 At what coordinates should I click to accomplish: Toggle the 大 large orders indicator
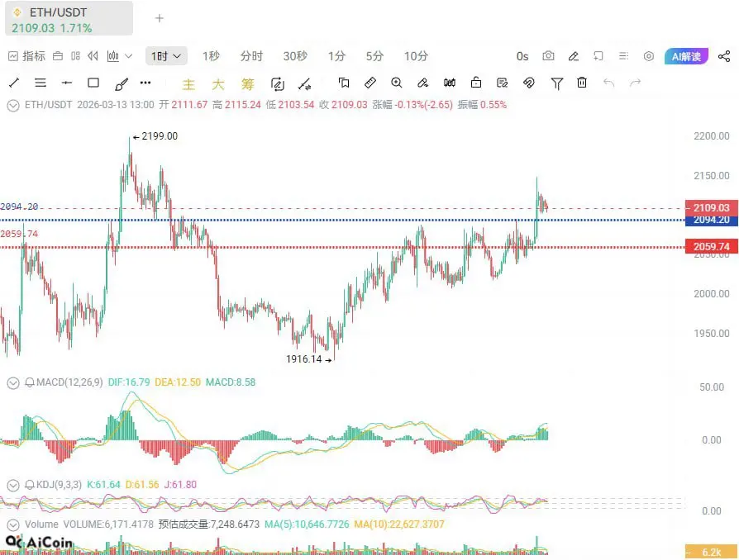(217, 84)
